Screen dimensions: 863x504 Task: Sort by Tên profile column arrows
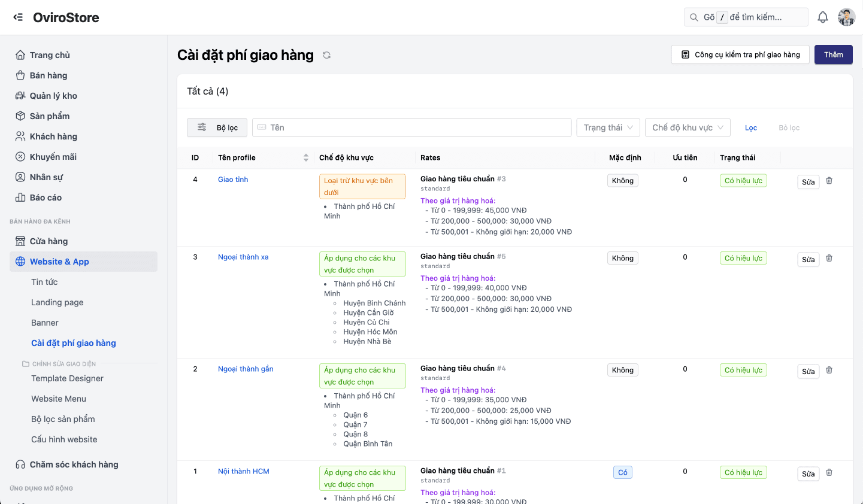point(306,158)
